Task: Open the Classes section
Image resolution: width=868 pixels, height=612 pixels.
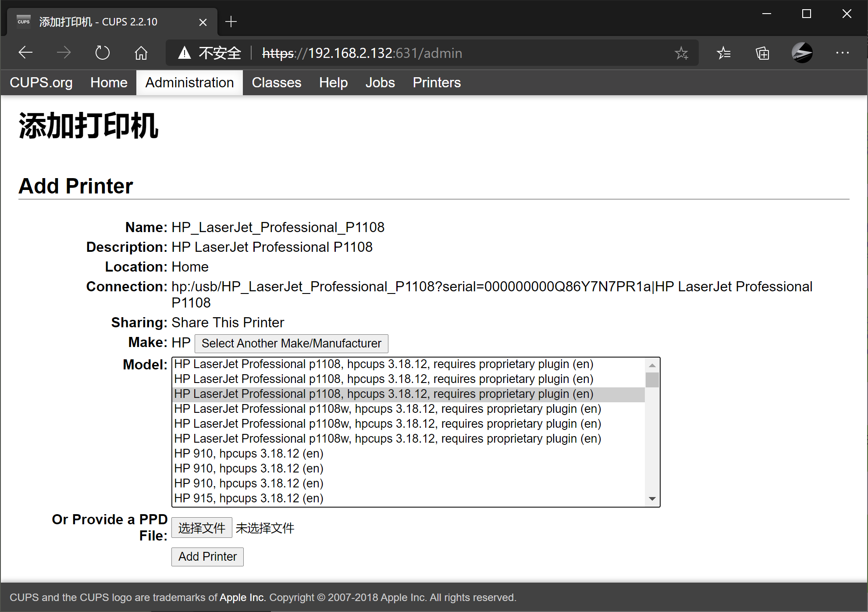Action: click(277, 82)
